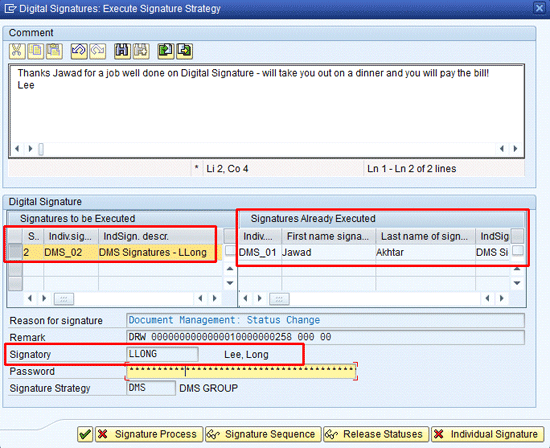Click the green checkmark Continue button

(x=85, y=434)
